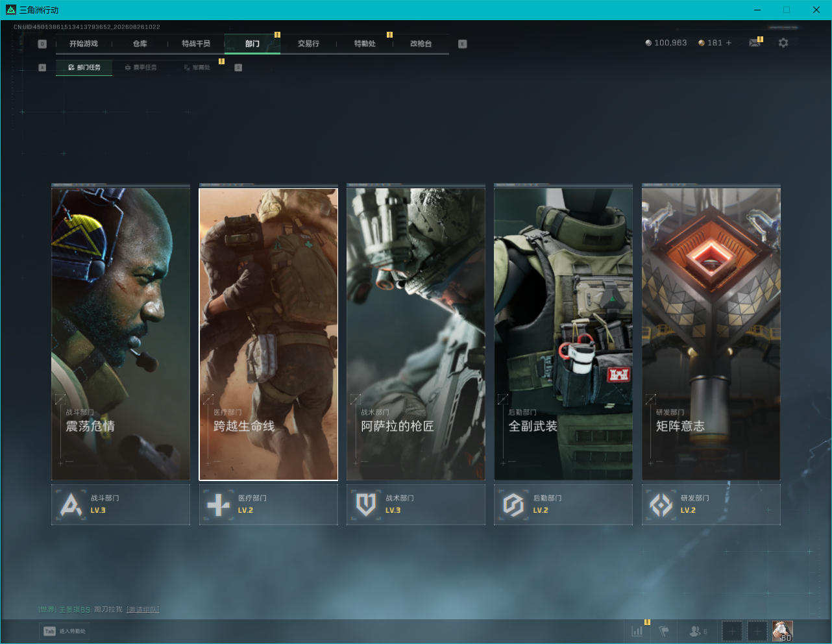Open the third sub-tab with yellow badge
The height and width of the screenshot is (644, 832).
197,68
